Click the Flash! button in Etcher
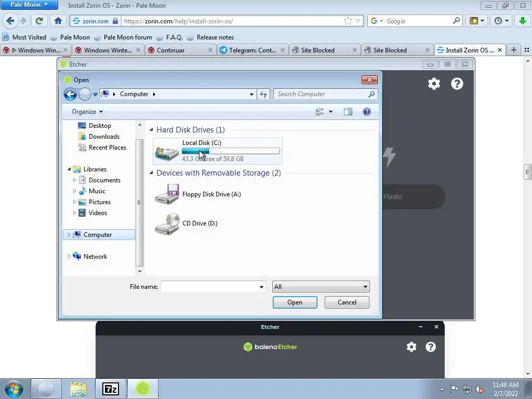532x399 pixels. click(x=414, y=197)
